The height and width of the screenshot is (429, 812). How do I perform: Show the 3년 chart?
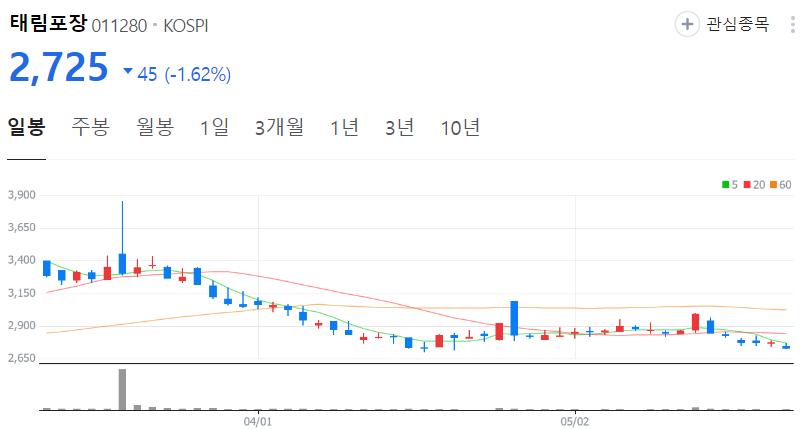tap(399, 127)
